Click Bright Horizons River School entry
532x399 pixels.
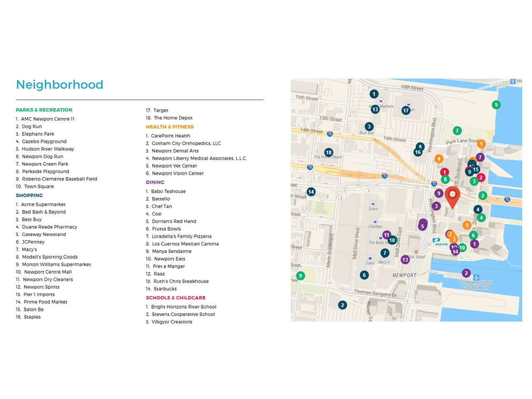(x=181, y=307)
